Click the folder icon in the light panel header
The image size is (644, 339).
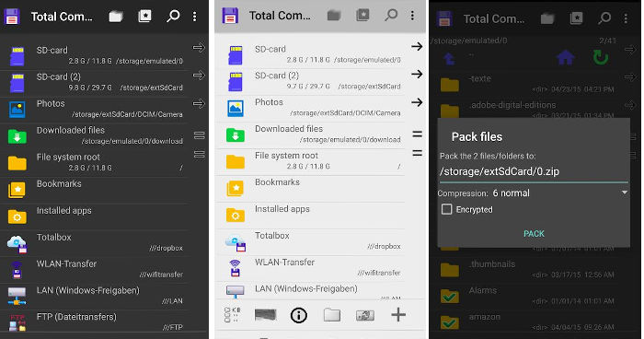pos(334,16)
